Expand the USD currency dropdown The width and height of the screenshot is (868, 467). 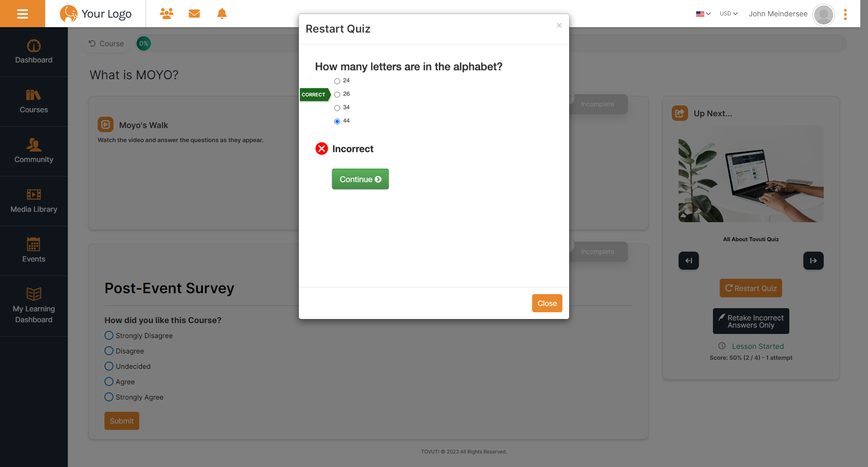(729, 14)
